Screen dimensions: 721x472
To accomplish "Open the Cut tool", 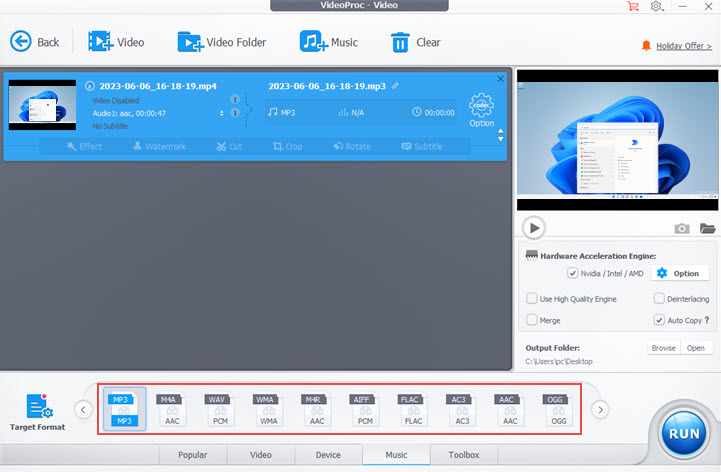I will coord(229,146).
